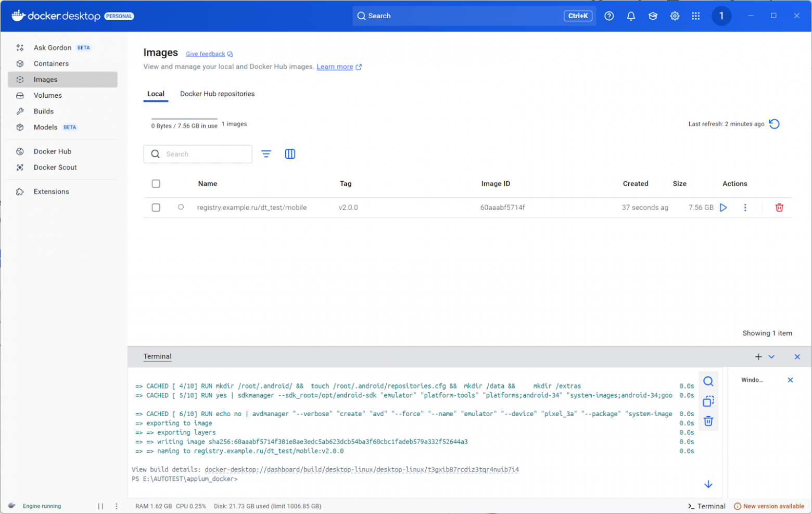Click the RAM 1.62 GB status entry
The height and width of the screenshot is (514, 812).
click(x=154, y=506)
